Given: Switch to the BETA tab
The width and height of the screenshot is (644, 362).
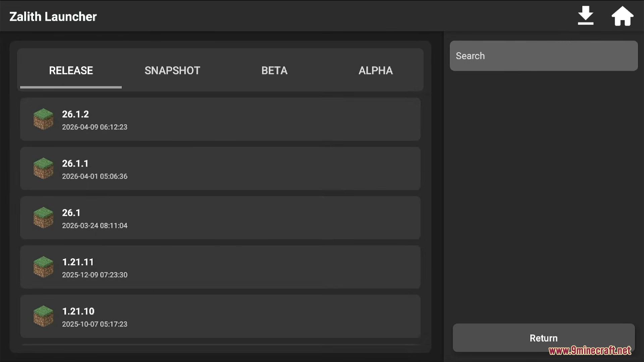Looking at the screenshot, I should click(x=274, y=70).
